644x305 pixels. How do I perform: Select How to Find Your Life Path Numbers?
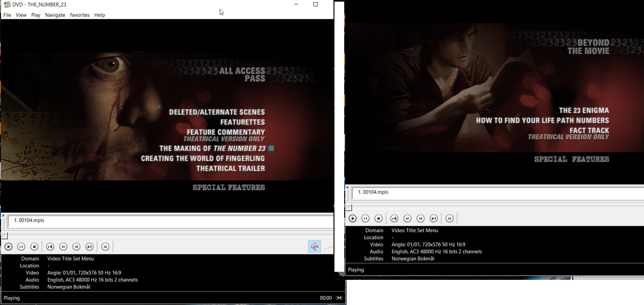[542, 121]
